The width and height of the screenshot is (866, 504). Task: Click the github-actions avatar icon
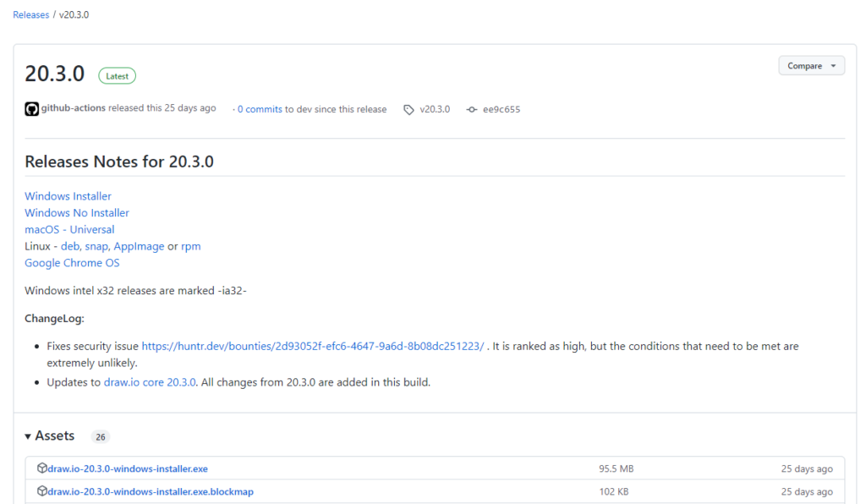pyautogui.click(x=31, y=109)
